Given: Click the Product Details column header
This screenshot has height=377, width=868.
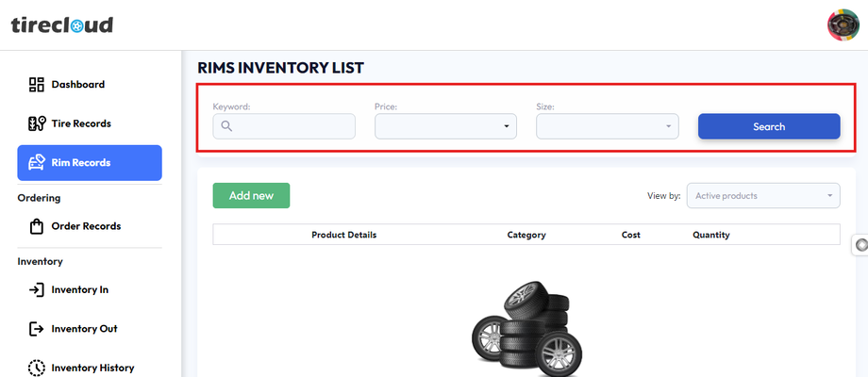Looking at the screenshot, I should click(x=343, y=235).
